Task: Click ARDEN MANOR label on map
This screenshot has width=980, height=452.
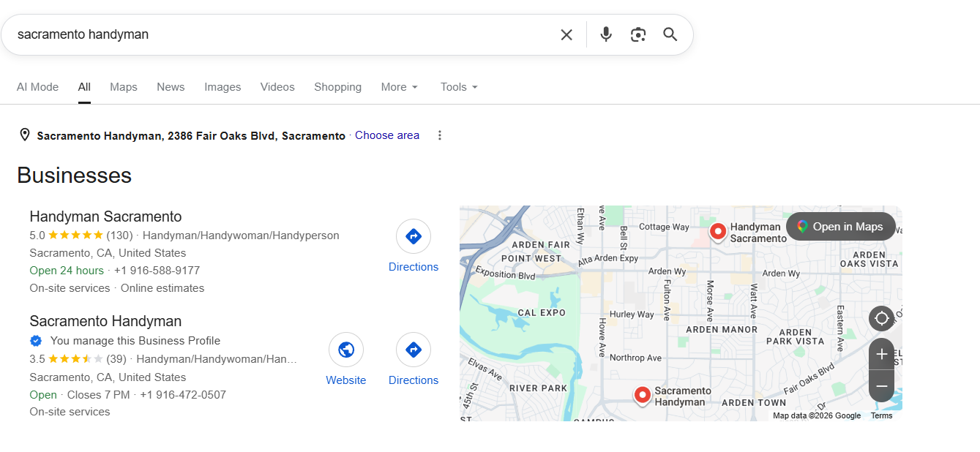Action: [x=722, y=329]
